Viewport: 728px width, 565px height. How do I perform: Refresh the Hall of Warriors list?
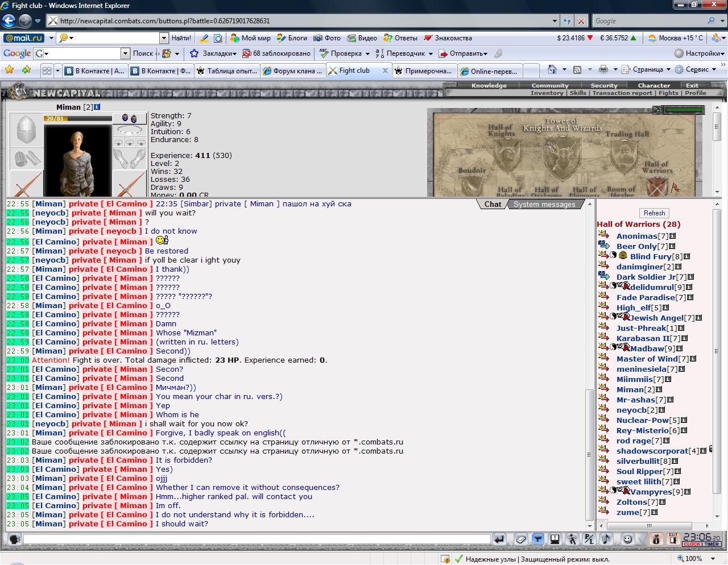[654, 213]
